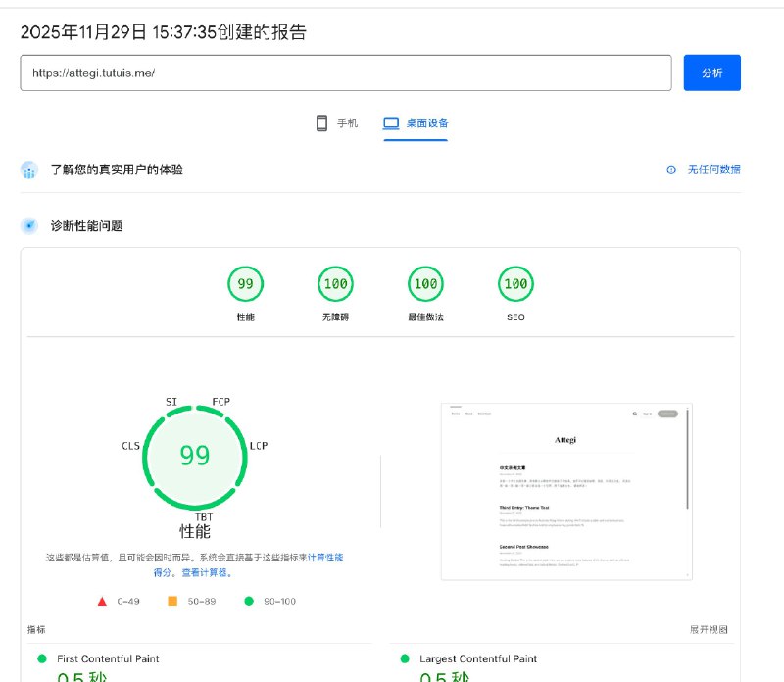Image resolution: width=784 pixels, height=682 pixels.
Task: Click the phone icon on the 手机 tab
Action: 321,122
